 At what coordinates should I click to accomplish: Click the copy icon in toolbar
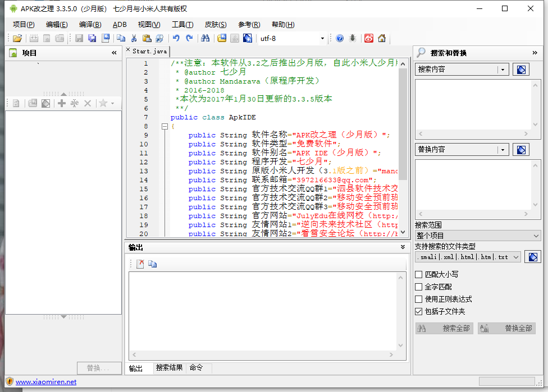[121, 38]
